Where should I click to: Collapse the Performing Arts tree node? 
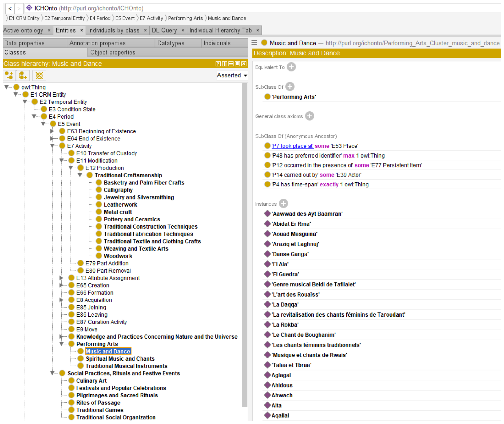(61, 344)
